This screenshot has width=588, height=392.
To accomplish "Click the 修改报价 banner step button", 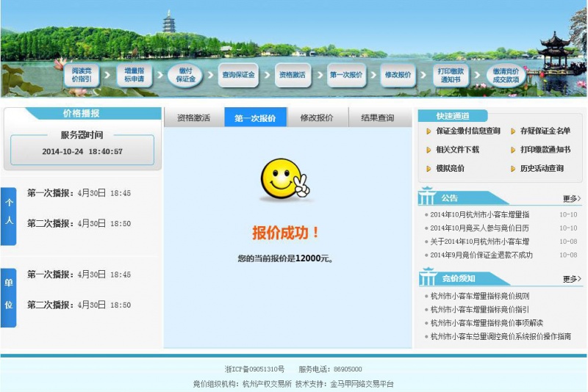I will 398,75.
